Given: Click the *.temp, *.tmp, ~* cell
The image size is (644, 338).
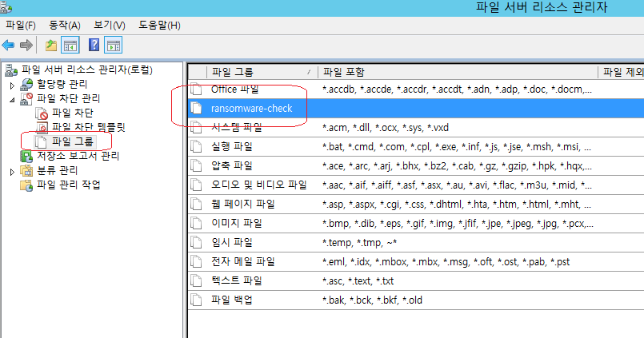Looking at the screenshot, I should click(x=359, y=243).
